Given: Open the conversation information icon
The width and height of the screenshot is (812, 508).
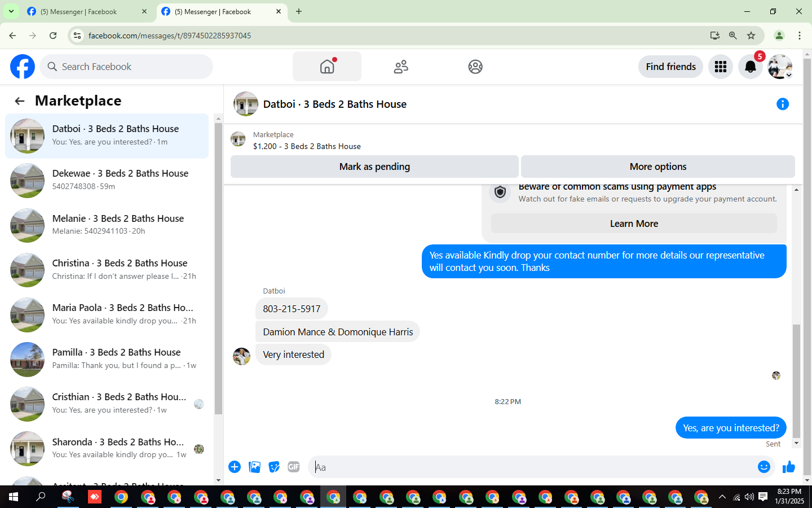Looking at the screenshot, I should pyautogui.click(x=783, y=104).
